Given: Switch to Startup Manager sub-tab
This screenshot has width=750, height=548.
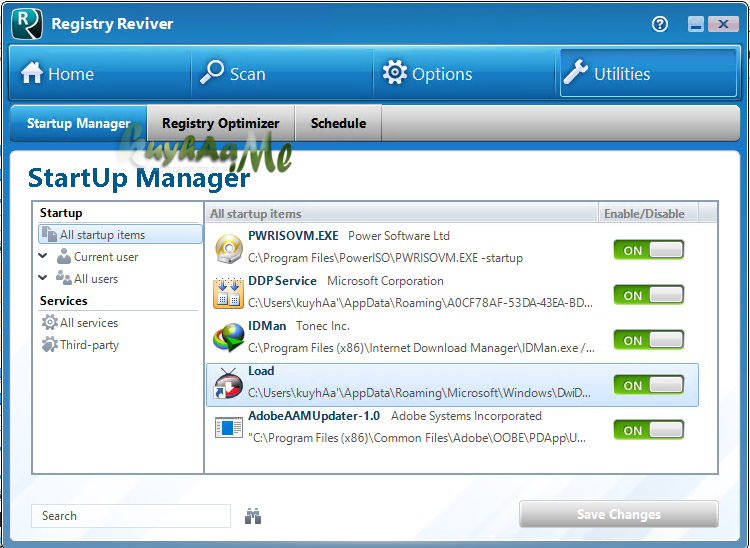Looking at the screenshot, I should tap(78, 123).
